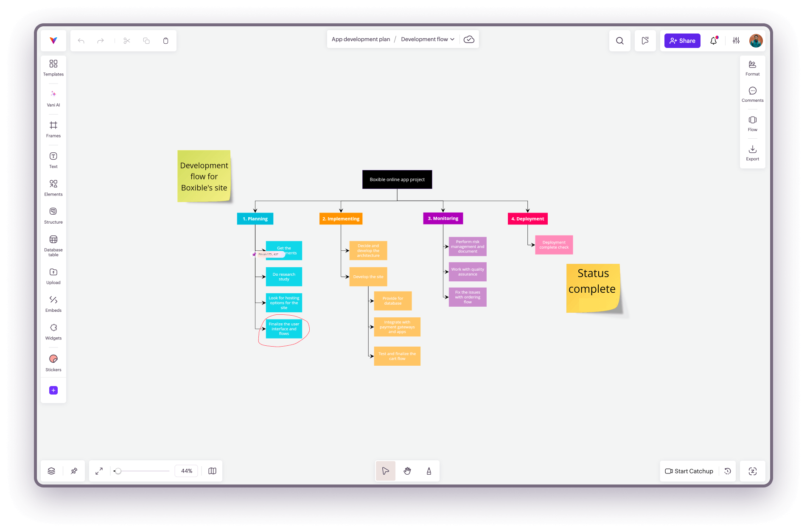Select the Status complete sticky note
807x532 pixels.
[x=593, y=288]
